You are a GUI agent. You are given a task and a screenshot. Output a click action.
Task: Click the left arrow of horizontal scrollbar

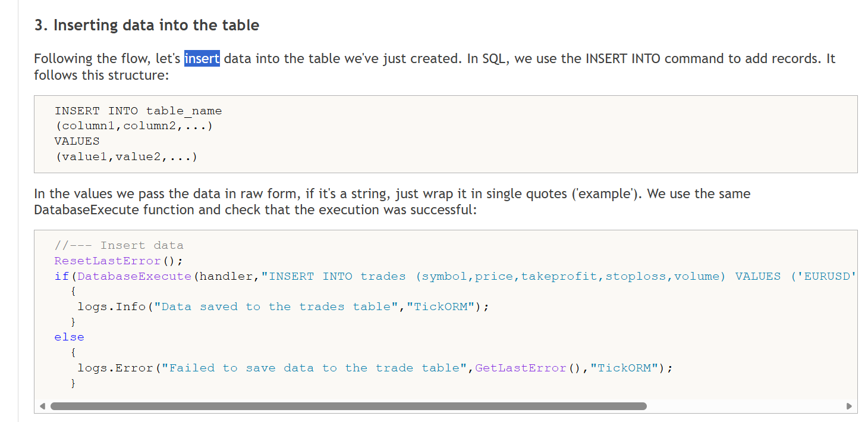coord(42,407)
